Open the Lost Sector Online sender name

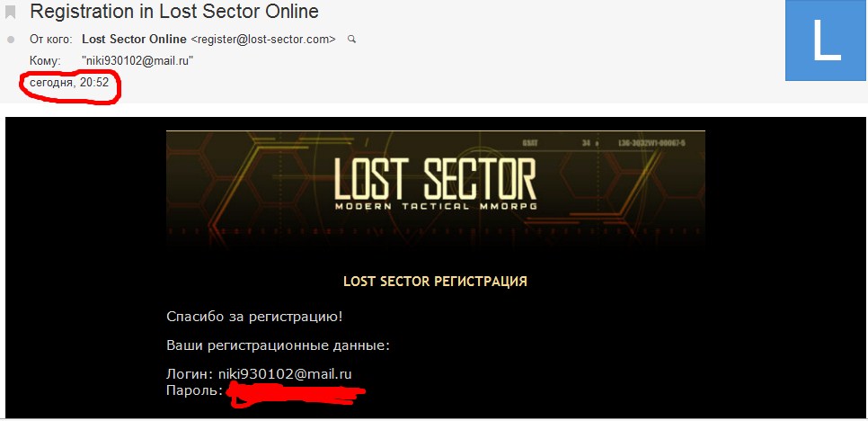(x=134, y=40)
